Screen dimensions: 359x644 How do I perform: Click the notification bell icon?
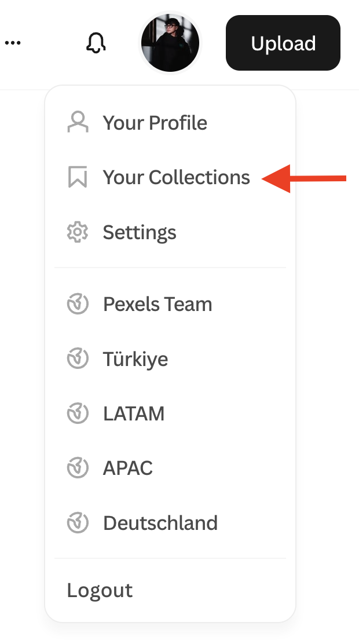(x=96, y=43)
